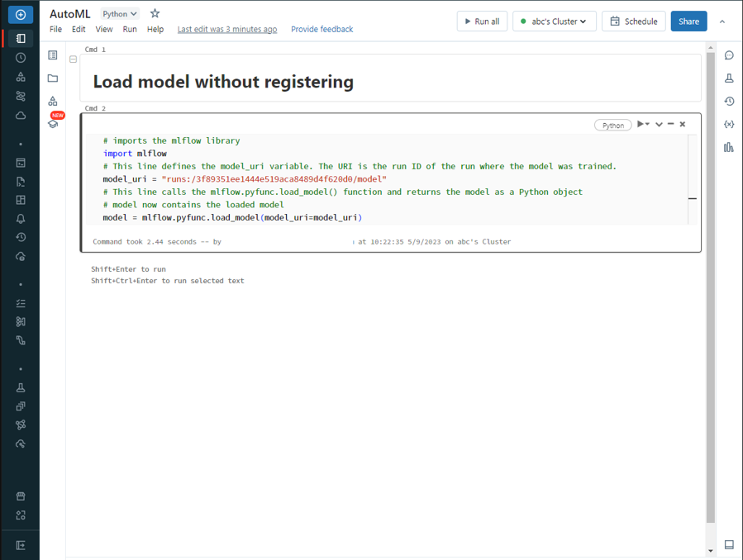Star the AutoML notebook as favorite

[x=155, y=14]
